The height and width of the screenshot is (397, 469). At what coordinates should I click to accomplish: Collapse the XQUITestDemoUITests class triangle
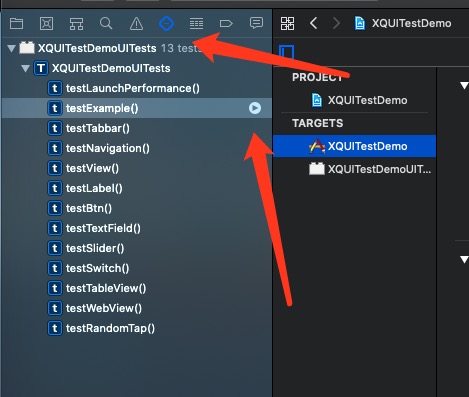pos(25,69)
